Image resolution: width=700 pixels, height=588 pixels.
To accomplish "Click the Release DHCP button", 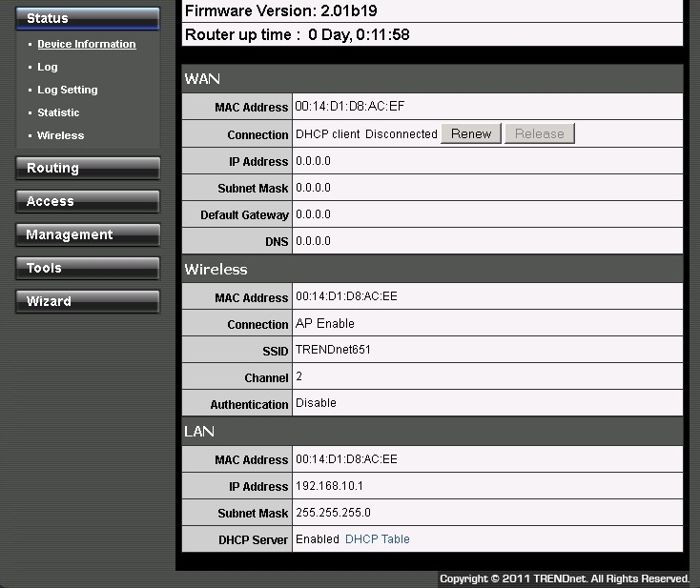I will pyautogui.click(x=539, y=134).
